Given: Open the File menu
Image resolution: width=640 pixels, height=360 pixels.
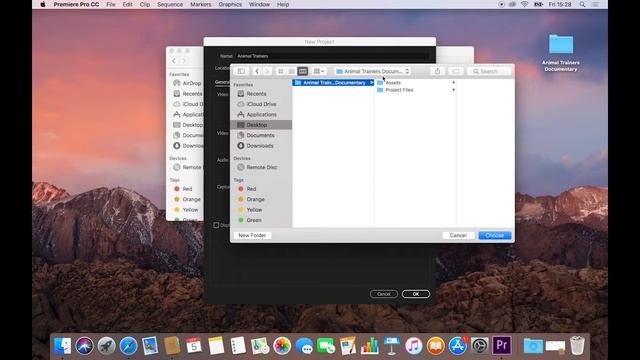Looking at the screenshot, I should [x=111, y=4].
